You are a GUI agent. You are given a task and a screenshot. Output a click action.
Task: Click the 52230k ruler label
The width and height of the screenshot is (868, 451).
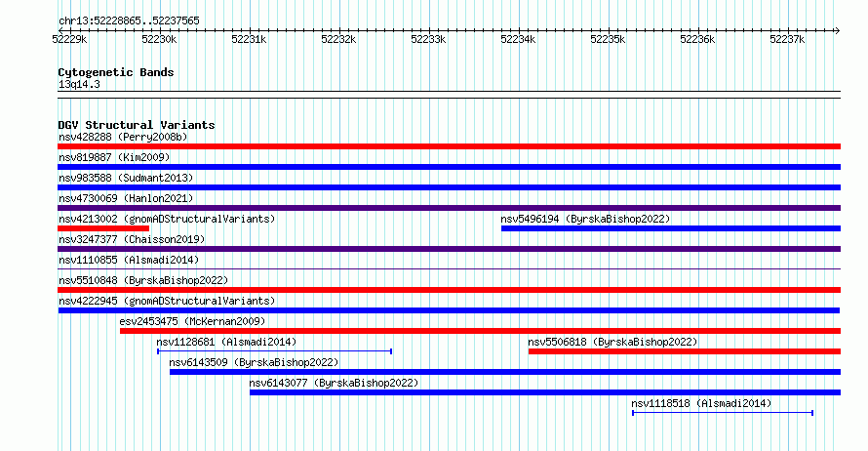click(x=159, y=39)
